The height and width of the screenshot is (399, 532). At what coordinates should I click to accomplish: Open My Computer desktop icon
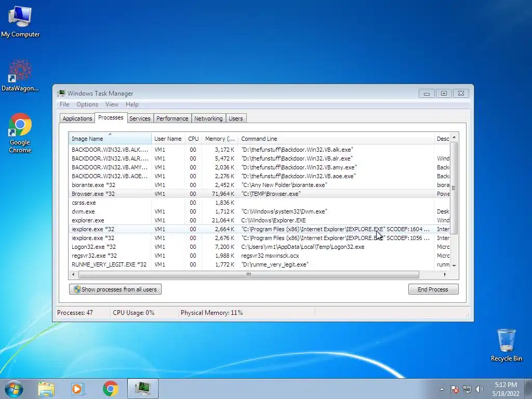pos(20,22)
